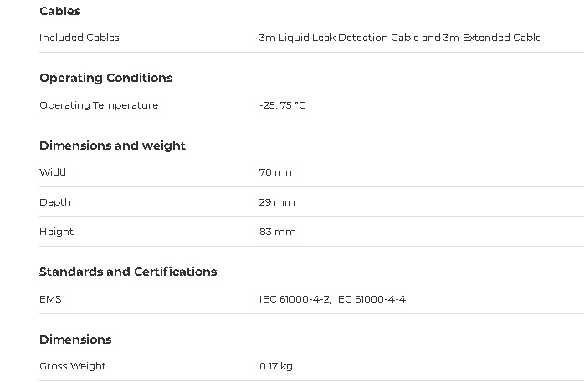
Task: Click the -25..75 °C temperature value
Action: click(x=283, y=105)
